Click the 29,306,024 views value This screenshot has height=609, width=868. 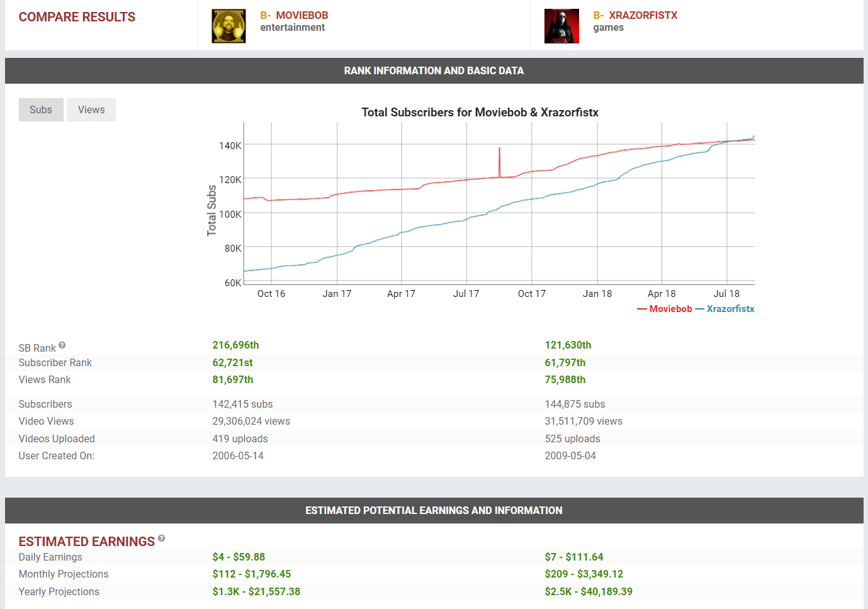point(251,421)
